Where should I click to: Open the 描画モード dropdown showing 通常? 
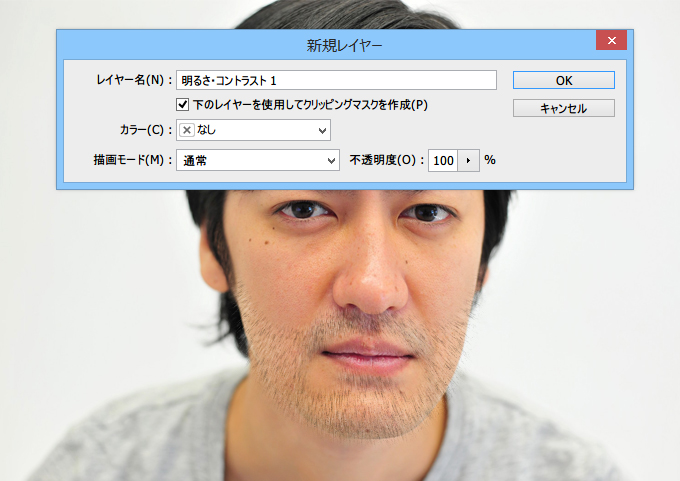(x=258, y=160)
